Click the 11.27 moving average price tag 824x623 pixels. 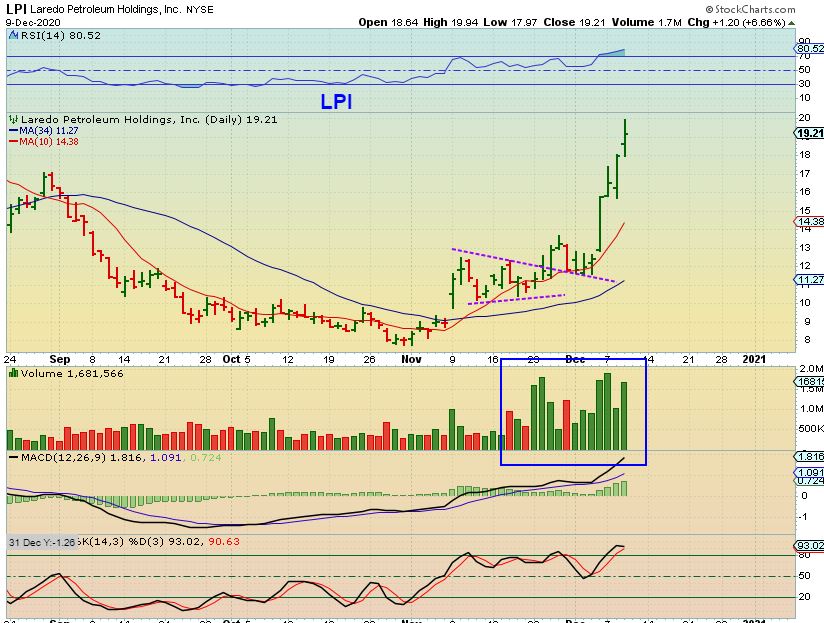810,279
